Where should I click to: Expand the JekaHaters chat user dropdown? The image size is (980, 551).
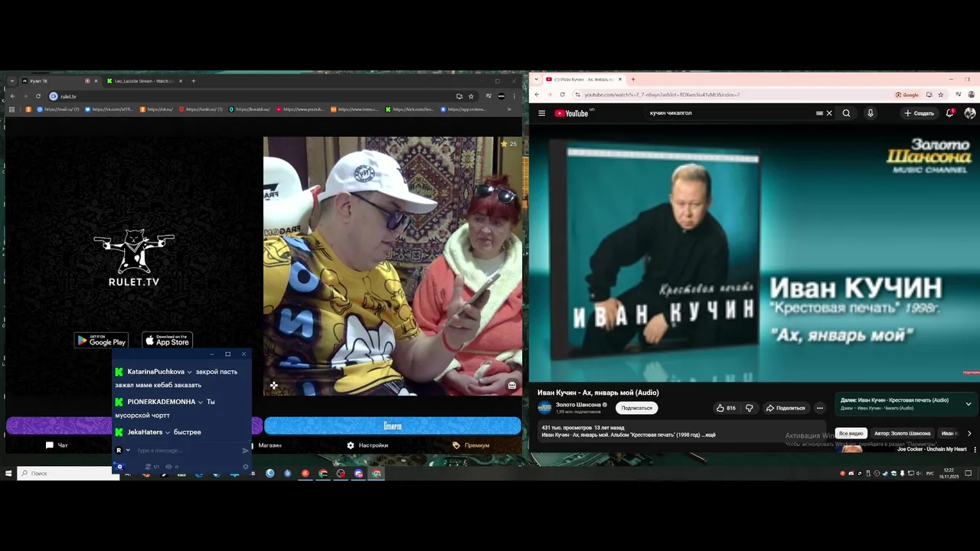tap(168, 432)
